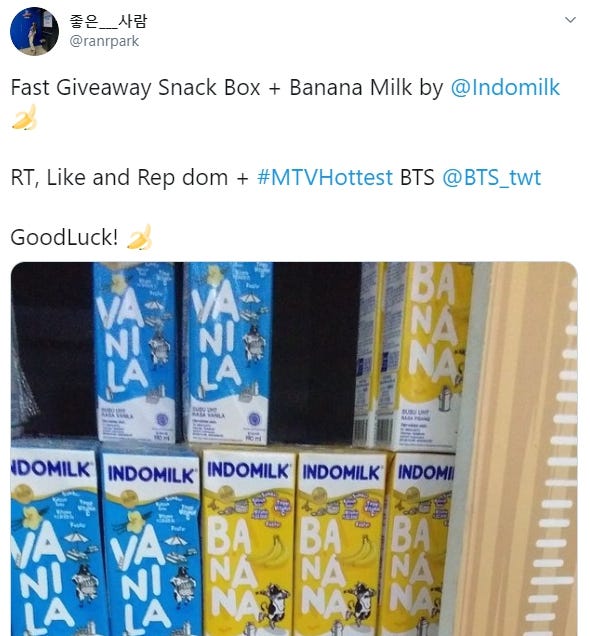Click the rightmost partially visible Banana carton
The width and height of the screenshot is (590, 636).
tap(420, 544)
